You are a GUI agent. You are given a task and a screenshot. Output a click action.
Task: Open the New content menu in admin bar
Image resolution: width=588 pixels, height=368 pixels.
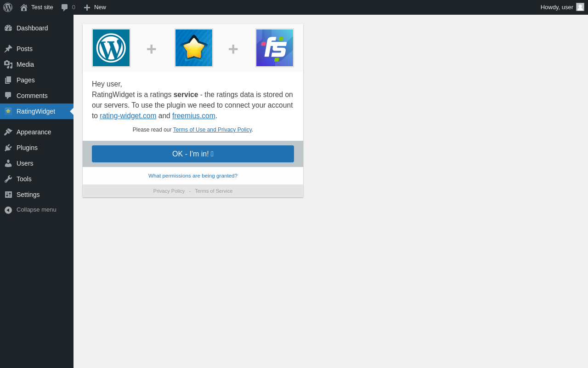click(x=95, y=7)
